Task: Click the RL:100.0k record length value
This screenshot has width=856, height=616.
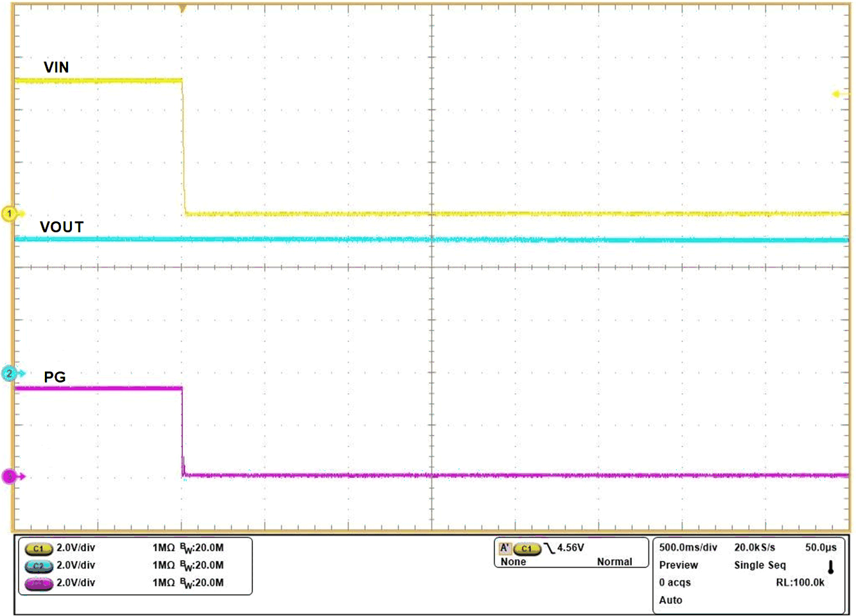Action: (801, 582)
